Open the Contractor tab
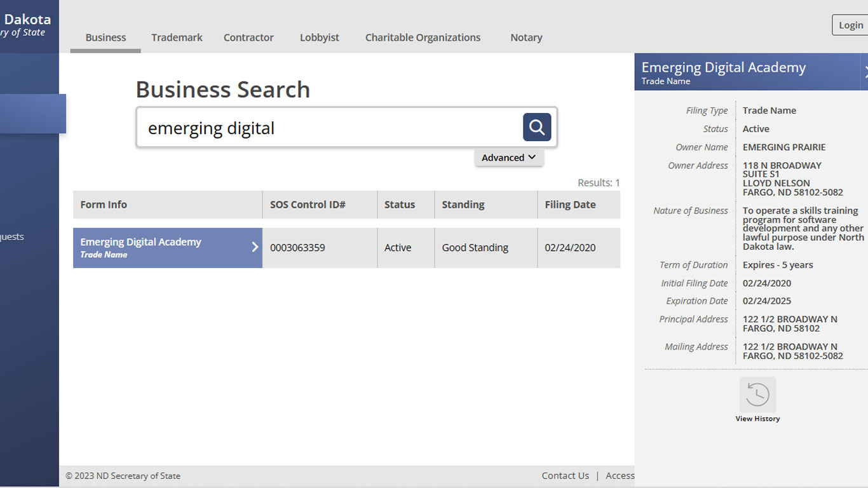868x488 pixels. click(248, 37)
